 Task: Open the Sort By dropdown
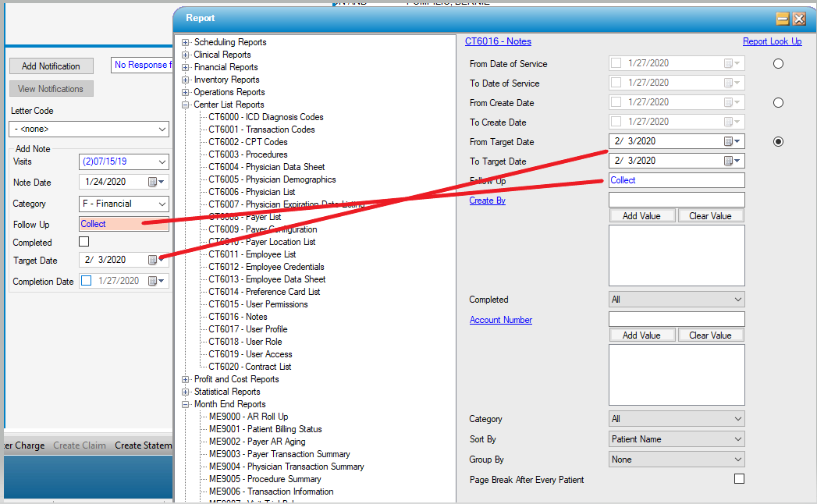tap(676, 439)
